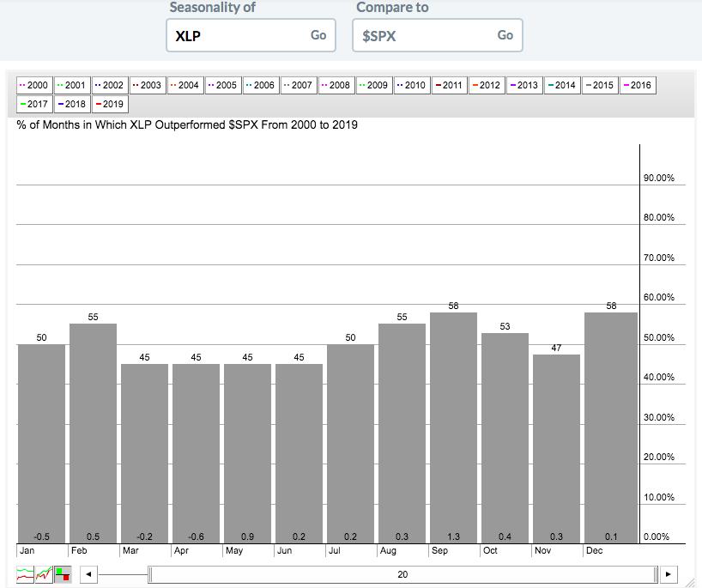Click Go next to $SPX symbol
This screenshot has width=702, height=588.
(x=505, y=35)
